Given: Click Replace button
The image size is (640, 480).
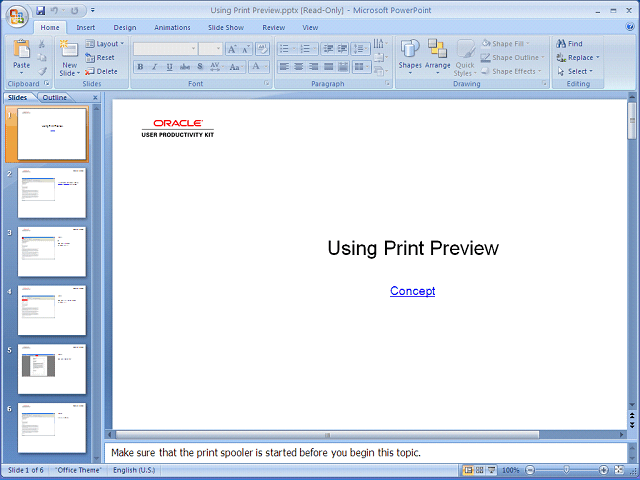Looking at the screenshot, I should (578, 58).
